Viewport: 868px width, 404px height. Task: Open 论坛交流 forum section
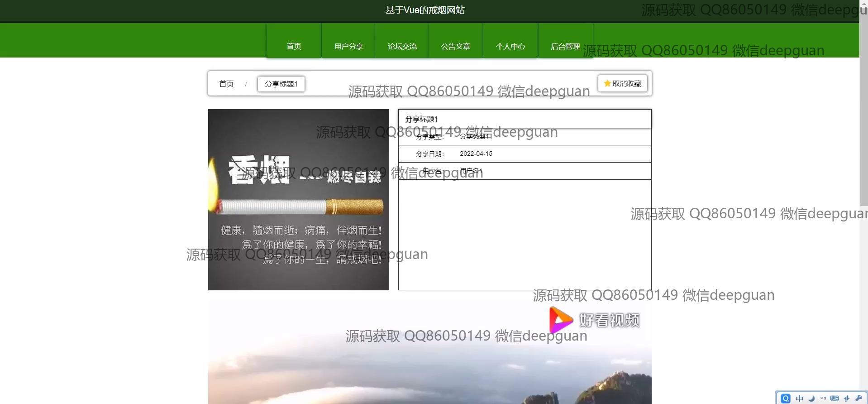[402, 46]
